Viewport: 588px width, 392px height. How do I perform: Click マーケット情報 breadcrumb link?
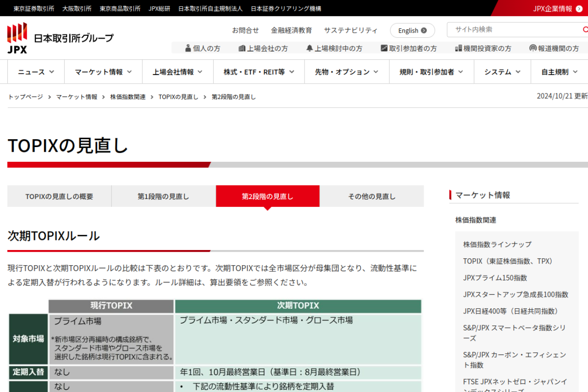[77, 97]
